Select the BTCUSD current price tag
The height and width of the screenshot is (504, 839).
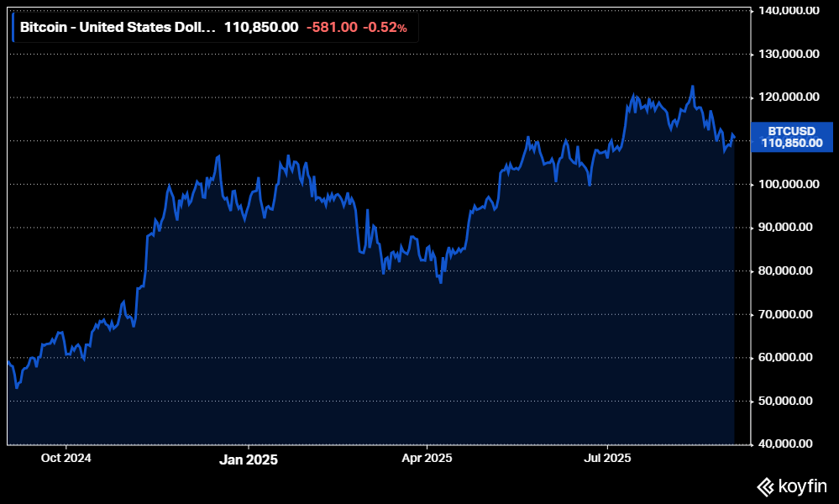tap(791, 137)
